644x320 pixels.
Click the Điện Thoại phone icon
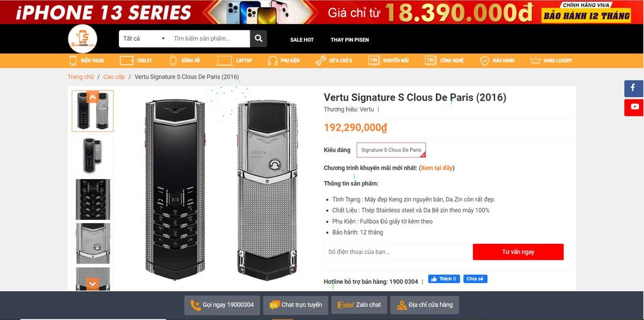[73, 60]
